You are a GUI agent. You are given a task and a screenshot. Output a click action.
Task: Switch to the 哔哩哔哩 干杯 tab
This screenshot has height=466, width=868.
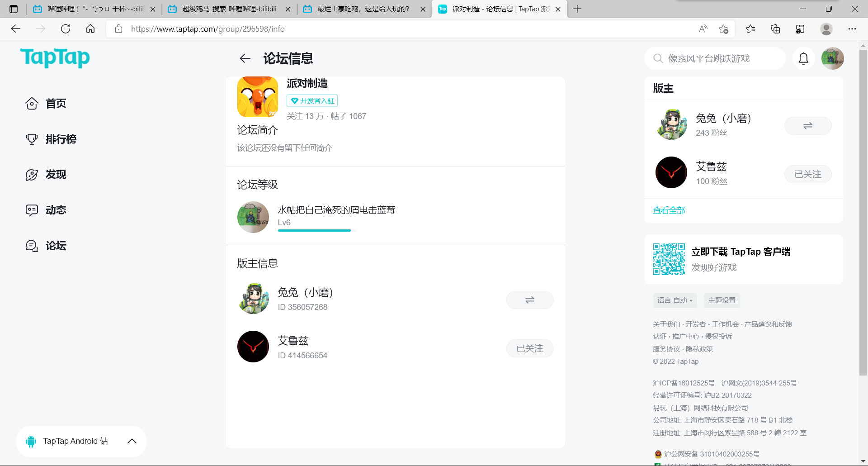click(x=94, y=9)
